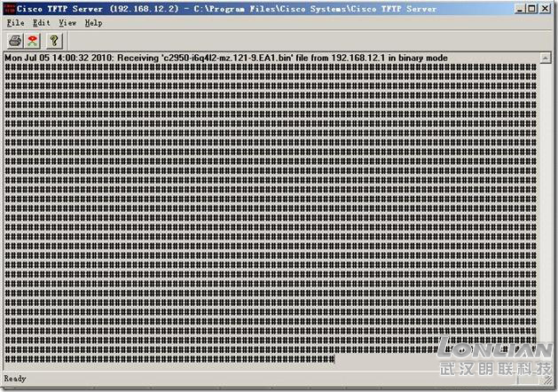Click the scrollbar up arrow in log

(546, 58)
